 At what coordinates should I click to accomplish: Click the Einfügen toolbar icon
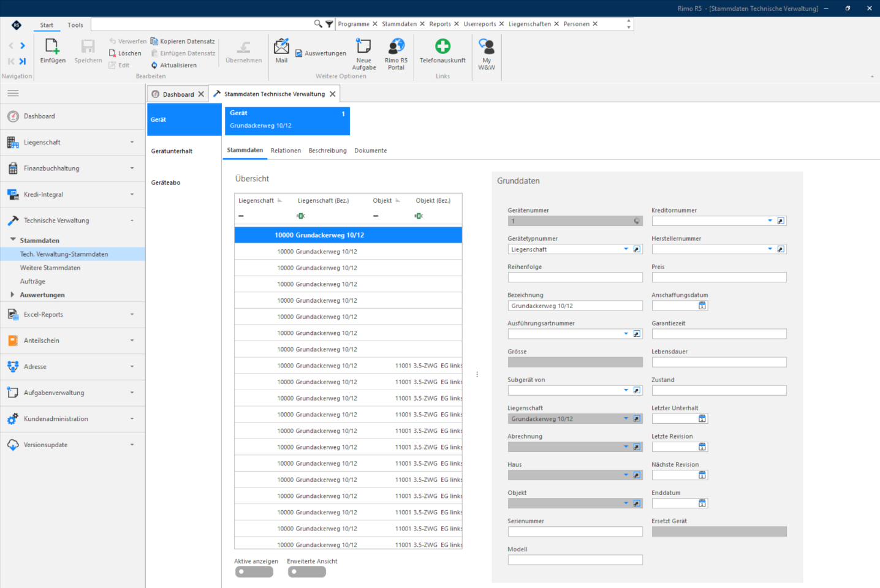click(53, 47)
